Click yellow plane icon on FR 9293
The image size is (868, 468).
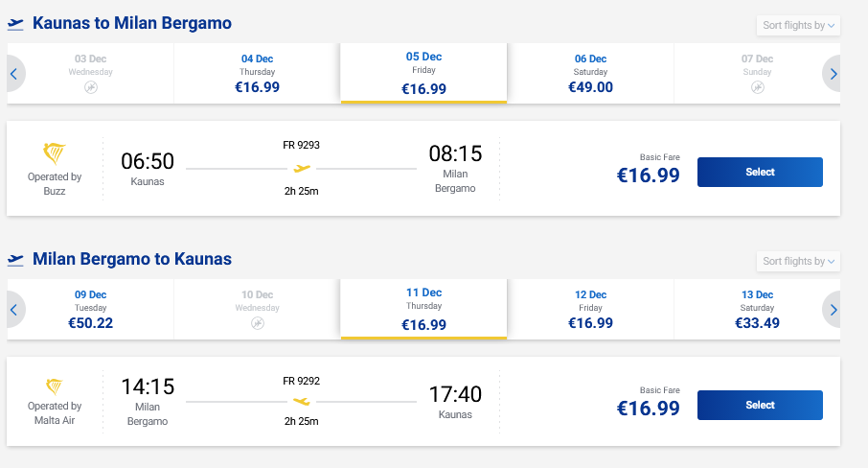click(x=302, y=169)
